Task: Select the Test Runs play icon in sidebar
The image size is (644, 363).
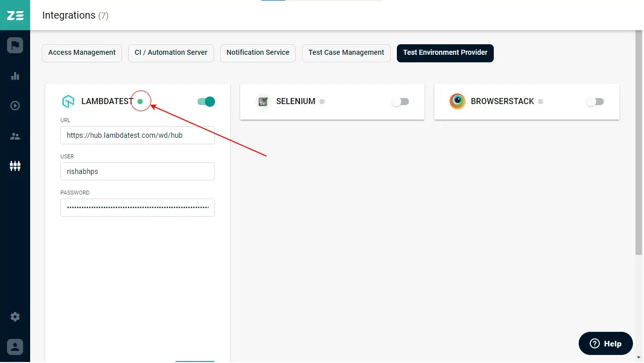Action: 15,106
